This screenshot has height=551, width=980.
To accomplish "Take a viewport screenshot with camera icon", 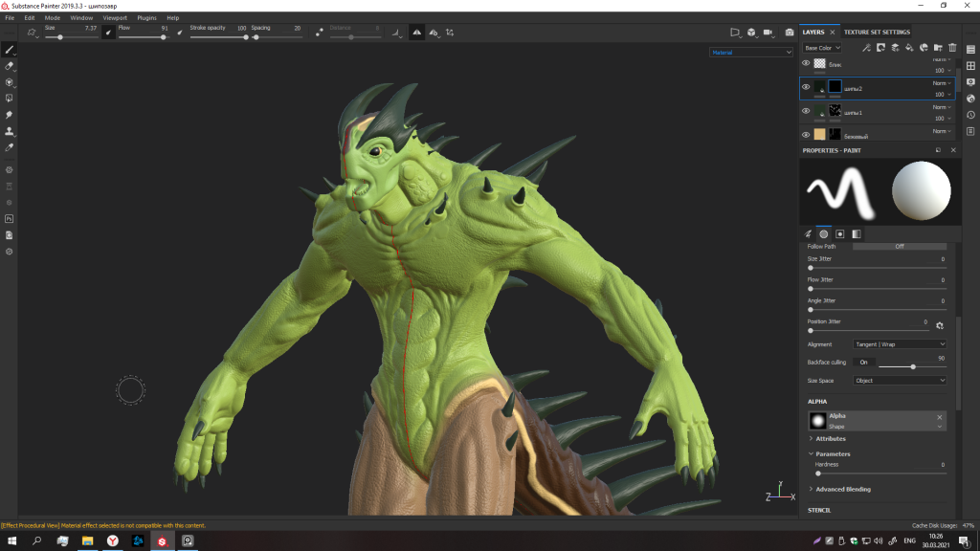I will (x=790, y=33).
